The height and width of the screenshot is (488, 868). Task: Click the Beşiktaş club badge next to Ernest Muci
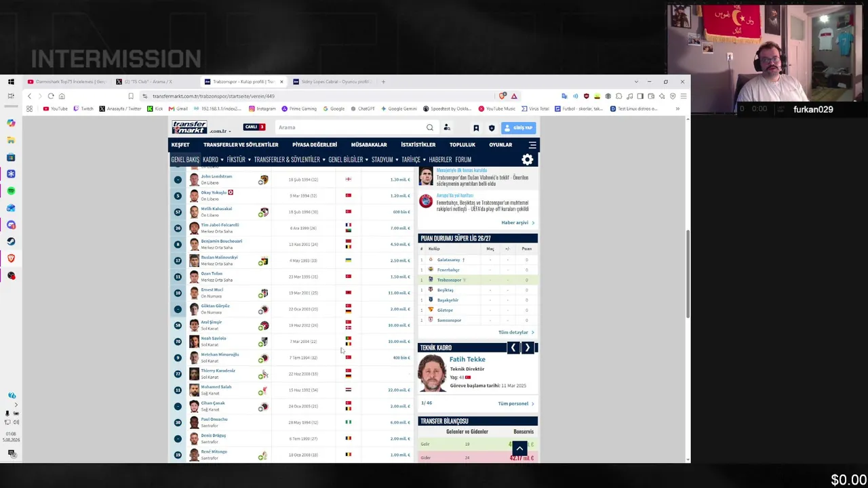[x=264, y=293]
